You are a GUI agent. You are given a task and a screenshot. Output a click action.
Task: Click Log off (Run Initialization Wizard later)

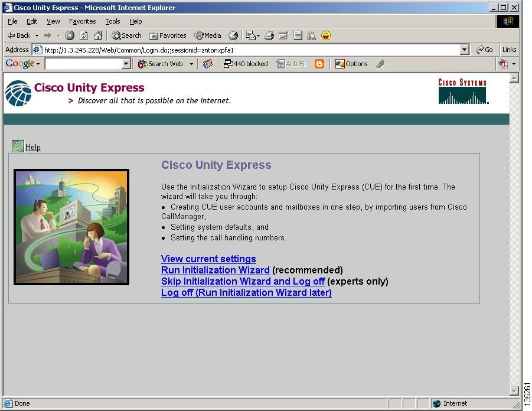246,292
